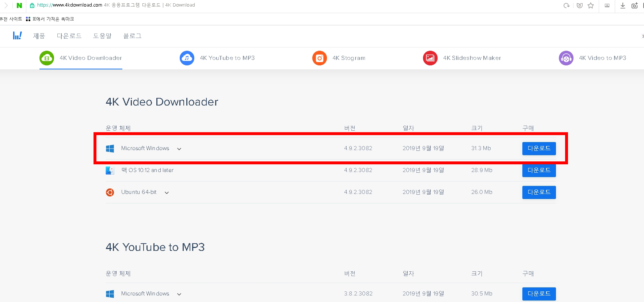Click the 26.0 Mb size value
The width and height of the screenshot is (644, 302).
point(482,192)
